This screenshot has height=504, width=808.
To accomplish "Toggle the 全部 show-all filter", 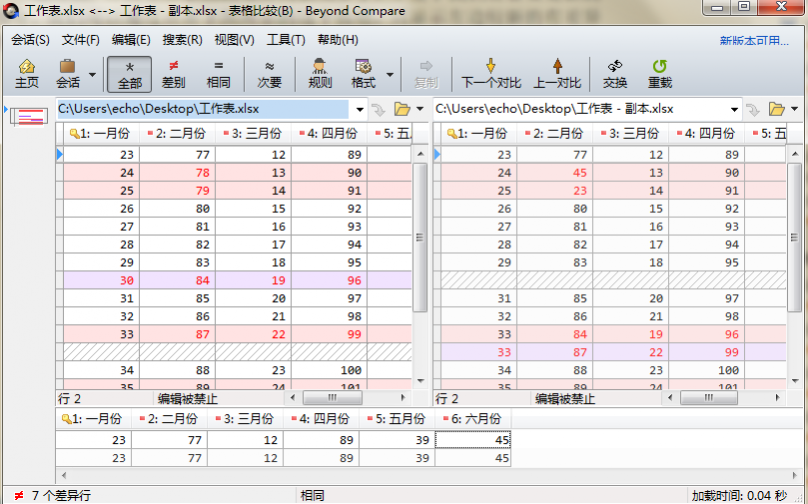I will click(x=129, y=74).
